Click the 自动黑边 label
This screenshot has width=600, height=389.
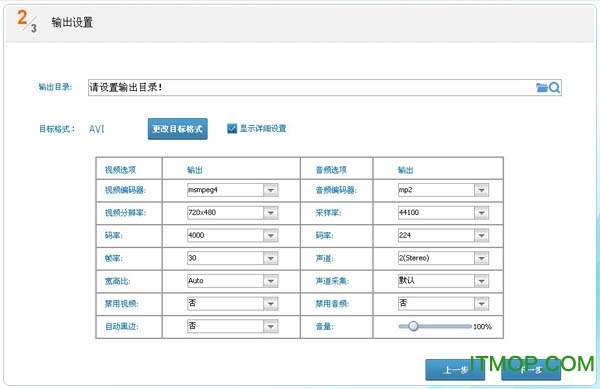tap(122, 327)
